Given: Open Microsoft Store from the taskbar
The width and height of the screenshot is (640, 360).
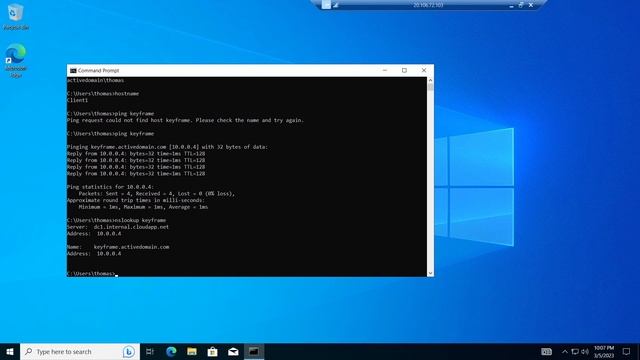Looking at the screenshot, I should pyautogui.click(x=213, y=351).
